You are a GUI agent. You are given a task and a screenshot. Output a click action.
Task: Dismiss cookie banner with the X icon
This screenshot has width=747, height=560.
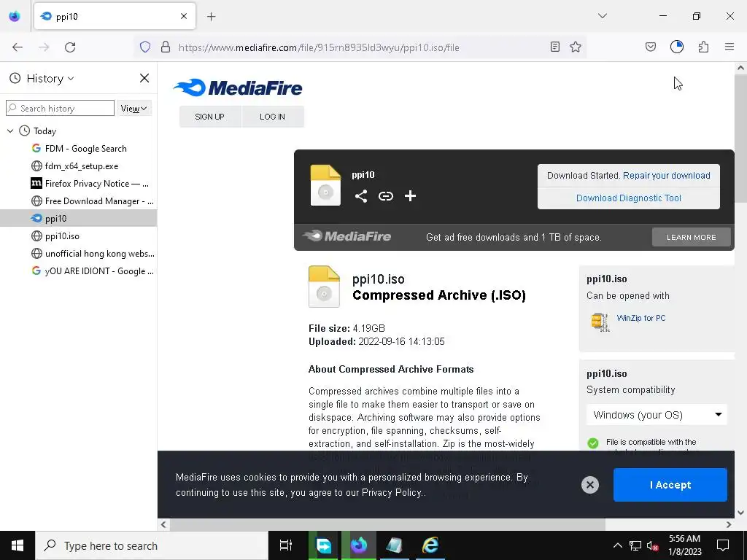[589, 485]
